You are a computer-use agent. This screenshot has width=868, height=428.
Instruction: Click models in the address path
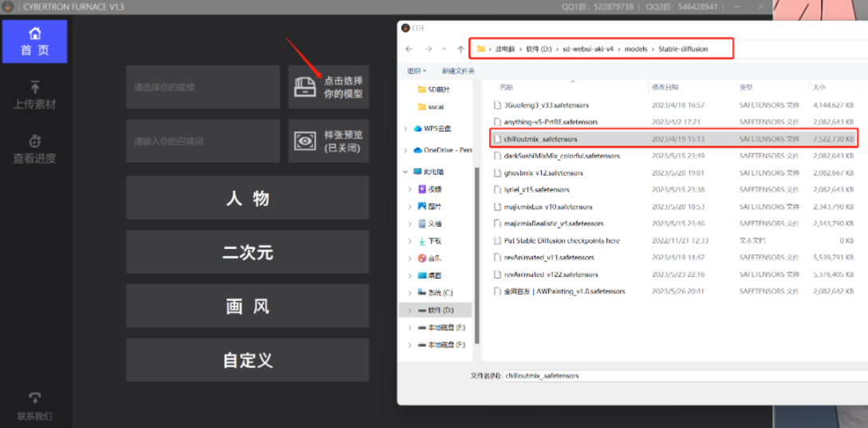[x=636, y=49]
